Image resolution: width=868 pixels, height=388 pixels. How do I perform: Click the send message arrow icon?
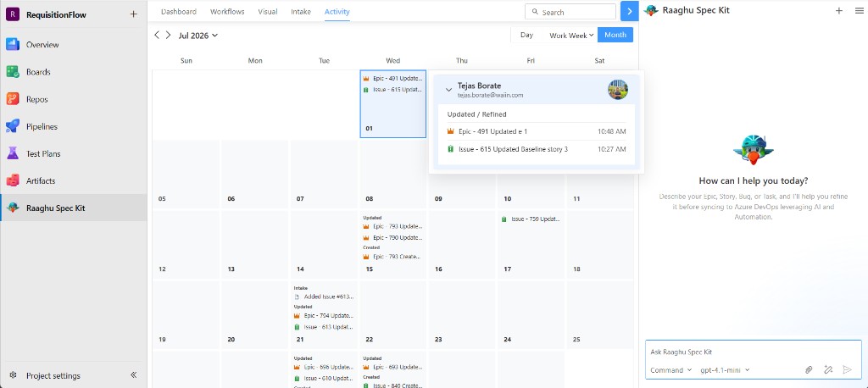pos(847,369)
